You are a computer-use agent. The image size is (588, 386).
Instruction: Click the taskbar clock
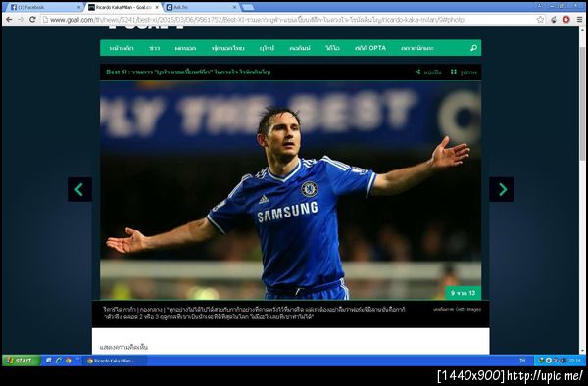(x=574, y=361)
